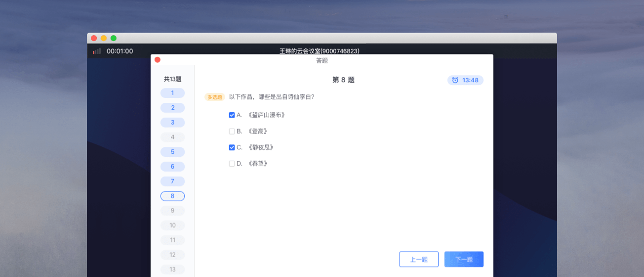Jump to question 13

(172, 270)
